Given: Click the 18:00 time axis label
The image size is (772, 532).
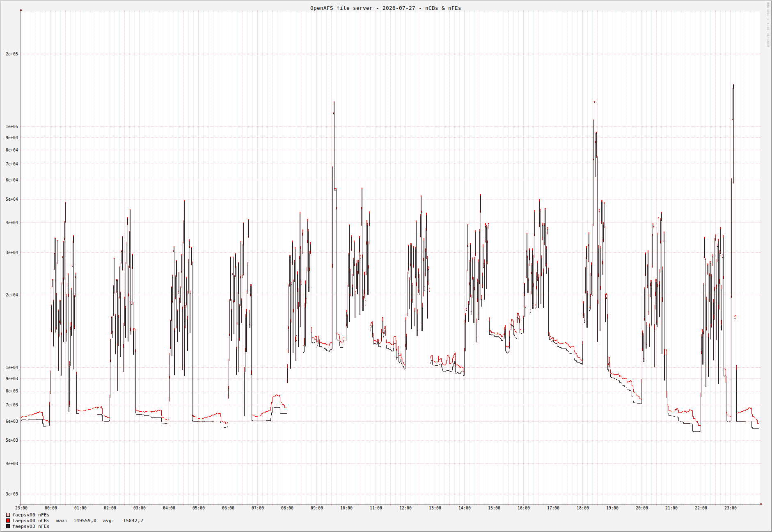Looking at the screenshot, I should tap(583, 508).
